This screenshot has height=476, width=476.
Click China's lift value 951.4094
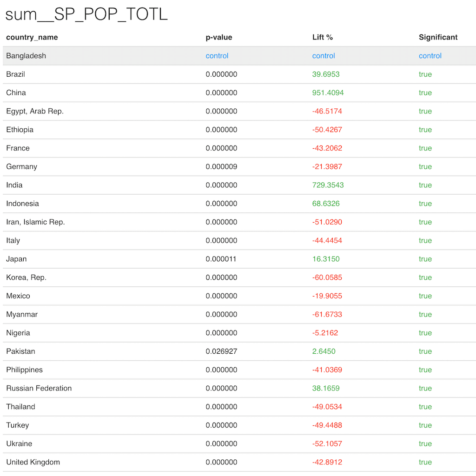tap(328, 93)
